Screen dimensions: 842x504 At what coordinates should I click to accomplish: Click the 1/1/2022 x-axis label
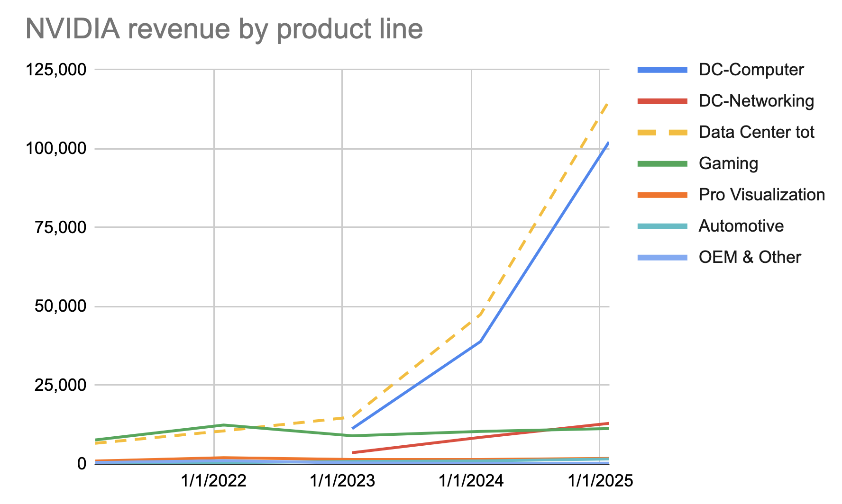tap(214, 481)
